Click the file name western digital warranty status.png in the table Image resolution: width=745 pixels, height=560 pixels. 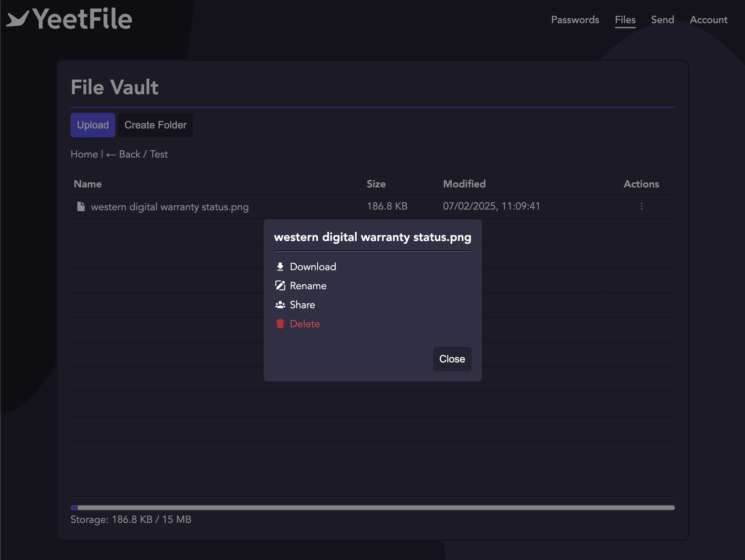(170, 206)
